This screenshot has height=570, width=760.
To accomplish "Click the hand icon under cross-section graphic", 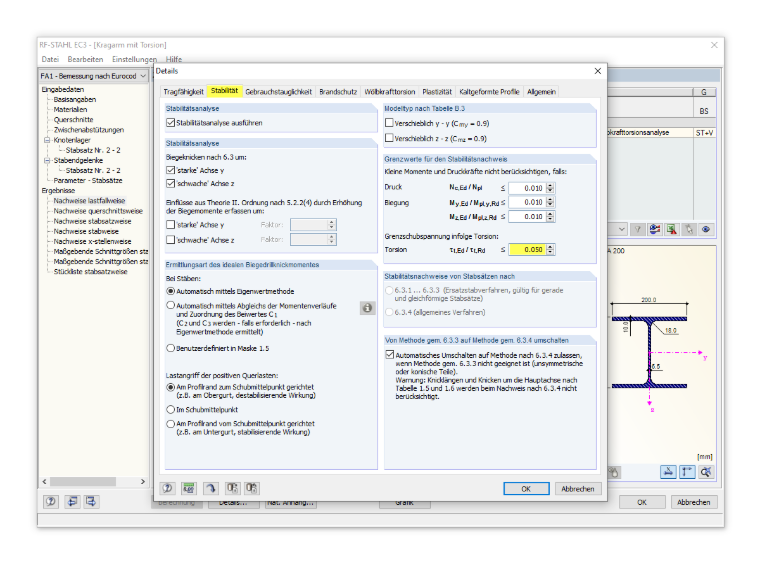I will [x=614, y=472].
